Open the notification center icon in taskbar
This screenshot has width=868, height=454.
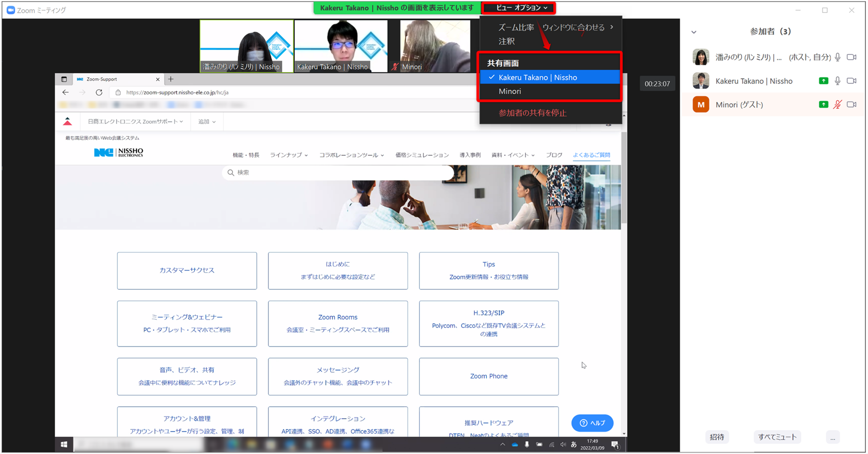click(615, 445)
